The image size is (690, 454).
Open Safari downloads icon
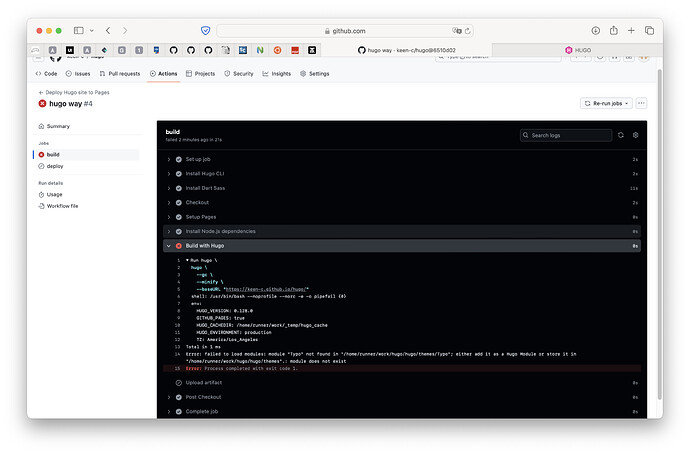[x=595, y=30]
